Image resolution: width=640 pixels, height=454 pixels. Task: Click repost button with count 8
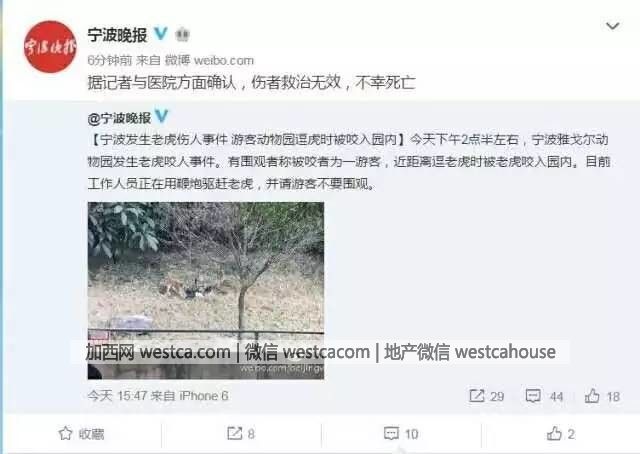[x=241, y=434]
